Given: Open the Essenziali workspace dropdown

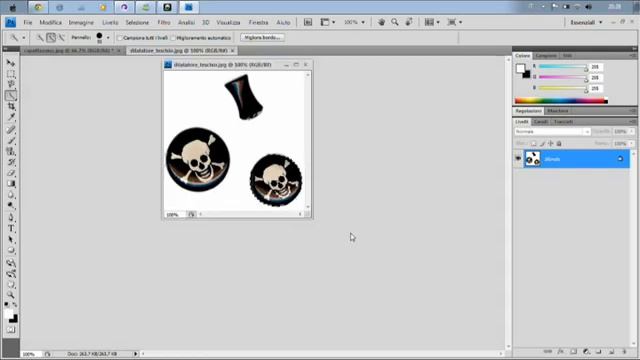Looking at the screenshot, I should 586,22.
